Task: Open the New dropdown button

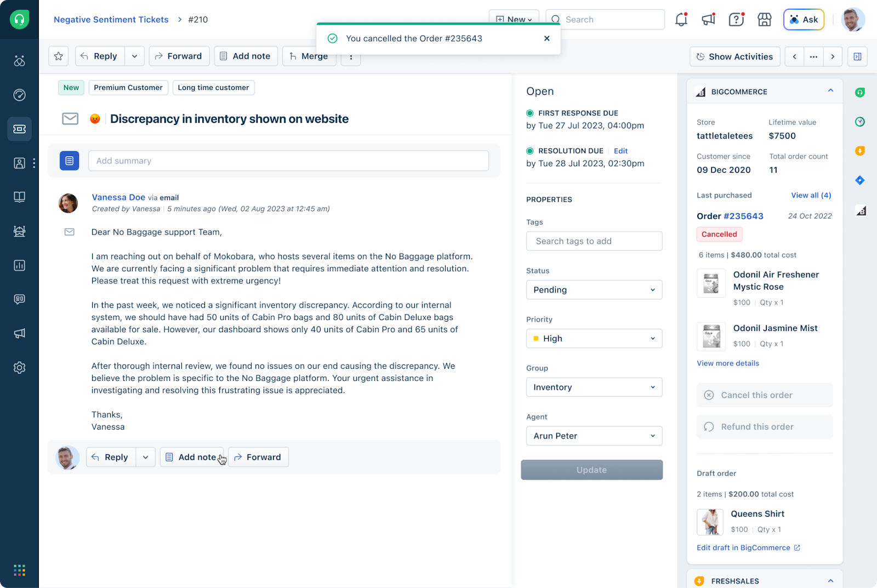Action: point(514,19)
